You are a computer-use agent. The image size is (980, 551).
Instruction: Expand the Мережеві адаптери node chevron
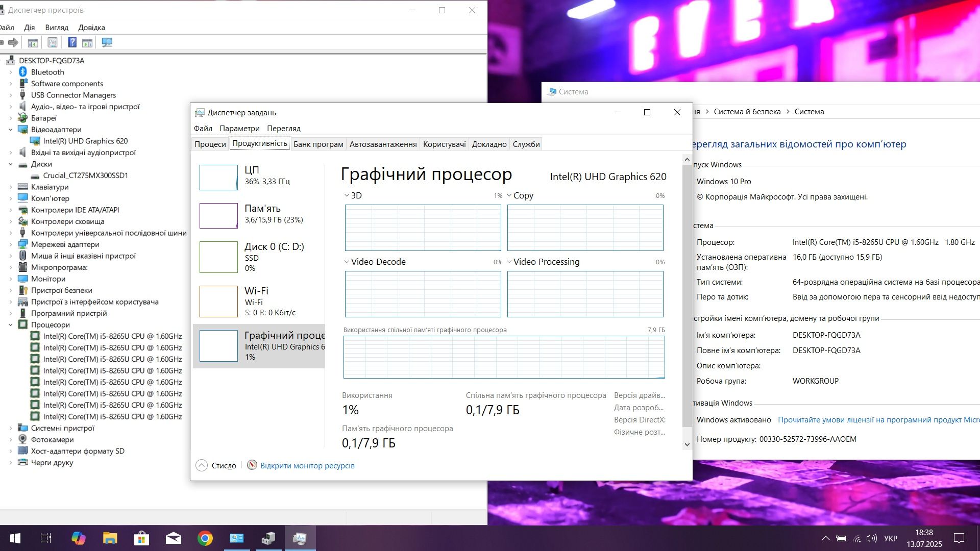pyautogui.click(x=11, y=244)
